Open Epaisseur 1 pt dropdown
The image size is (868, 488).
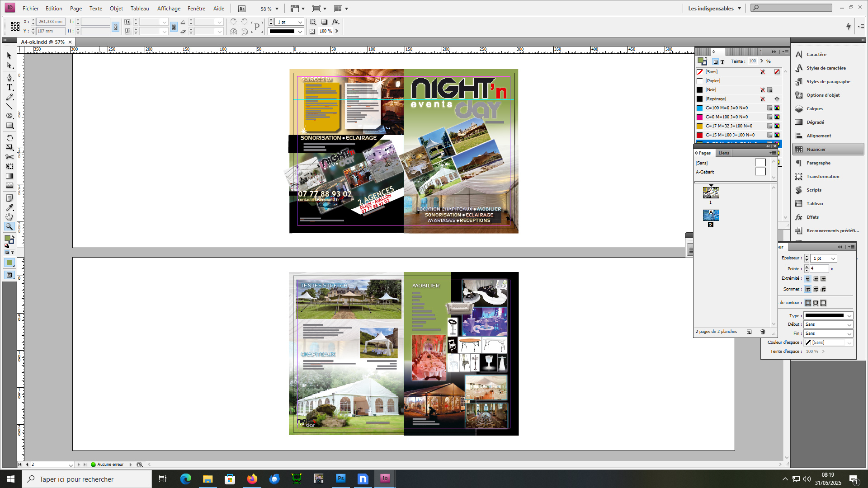[x=833, y=258]
